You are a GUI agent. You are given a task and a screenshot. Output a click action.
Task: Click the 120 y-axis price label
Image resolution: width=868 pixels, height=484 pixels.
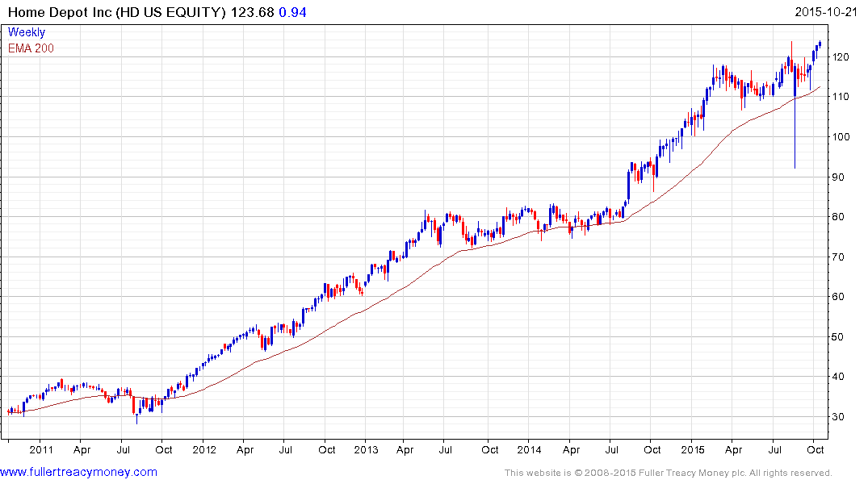point(841,57)
